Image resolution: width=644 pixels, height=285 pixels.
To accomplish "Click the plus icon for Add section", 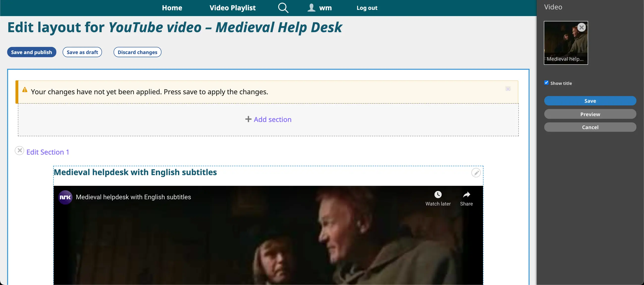I will [x=248, y=119].
